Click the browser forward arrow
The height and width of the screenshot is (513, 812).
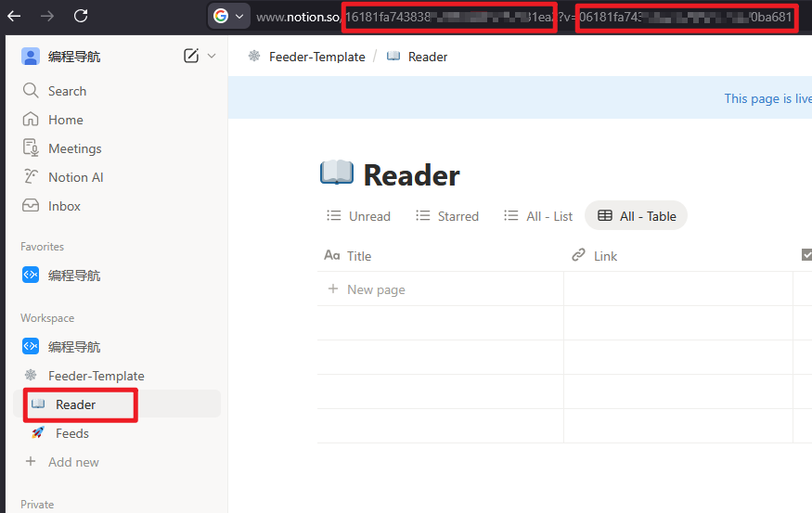(x=47, y=16)
